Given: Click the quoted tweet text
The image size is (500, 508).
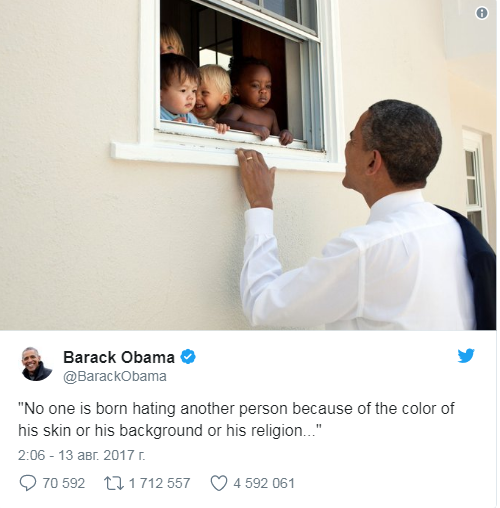Looking at the screenshot, I should [x=236, y=419].
